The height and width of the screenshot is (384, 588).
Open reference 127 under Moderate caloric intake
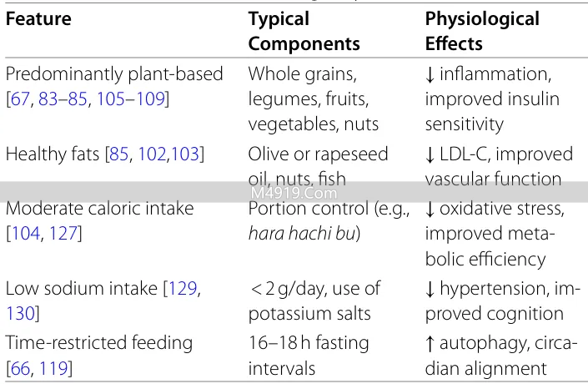[64, 234]
